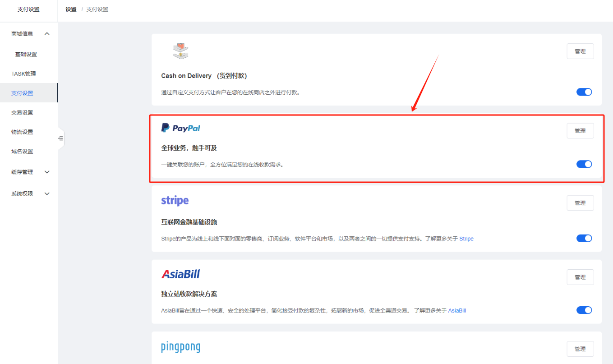
Task: Follow the blue Stripe learn-more link
Action: 466,239
